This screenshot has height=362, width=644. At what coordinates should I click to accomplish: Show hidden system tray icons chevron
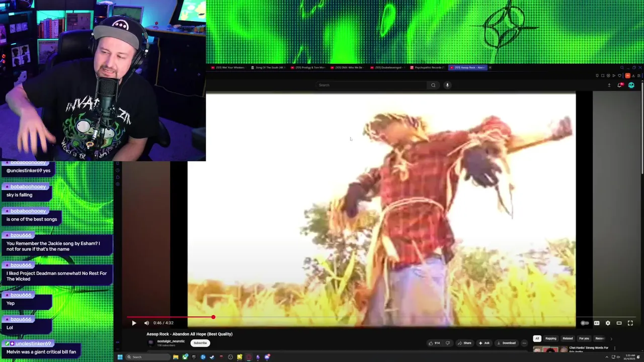click(x=607, y=357)
